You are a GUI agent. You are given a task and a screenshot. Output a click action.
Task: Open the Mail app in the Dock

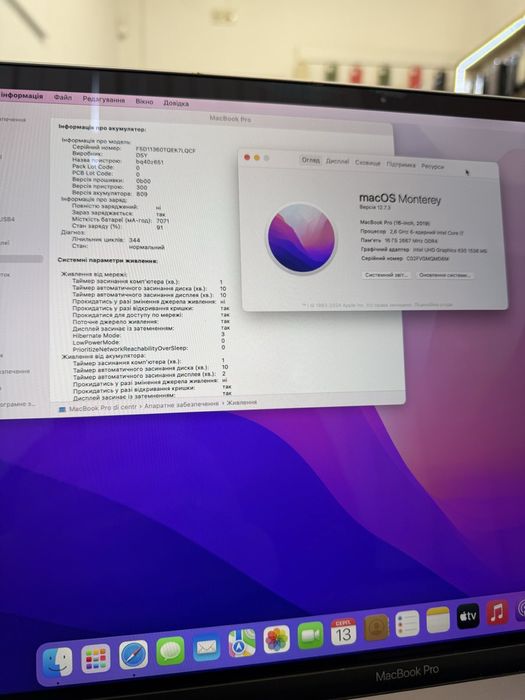206,647
